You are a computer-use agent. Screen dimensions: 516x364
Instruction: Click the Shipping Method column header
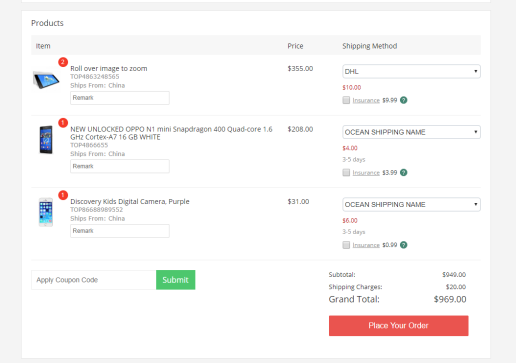pyautogui.click(x=370, y=46)
